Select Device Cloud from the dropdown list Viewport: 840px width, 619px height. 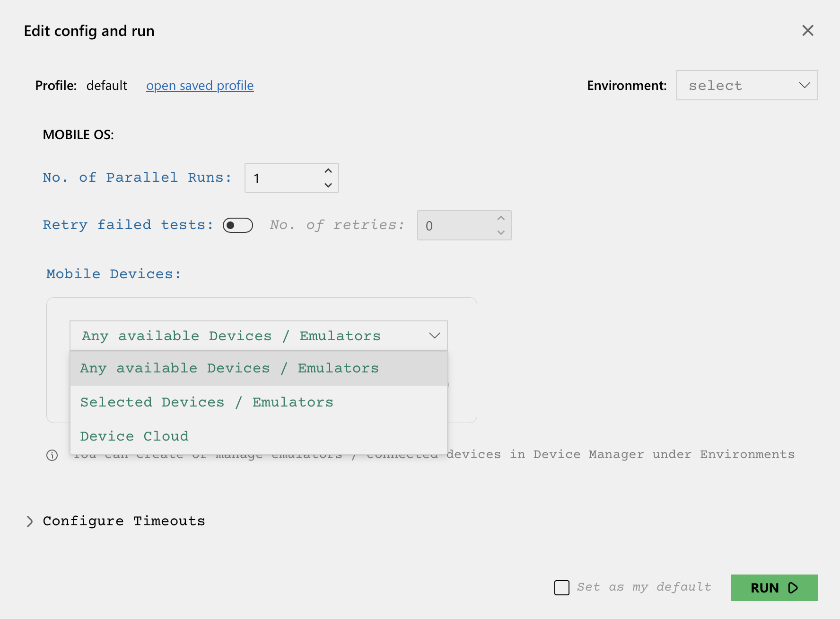[134, 436]
